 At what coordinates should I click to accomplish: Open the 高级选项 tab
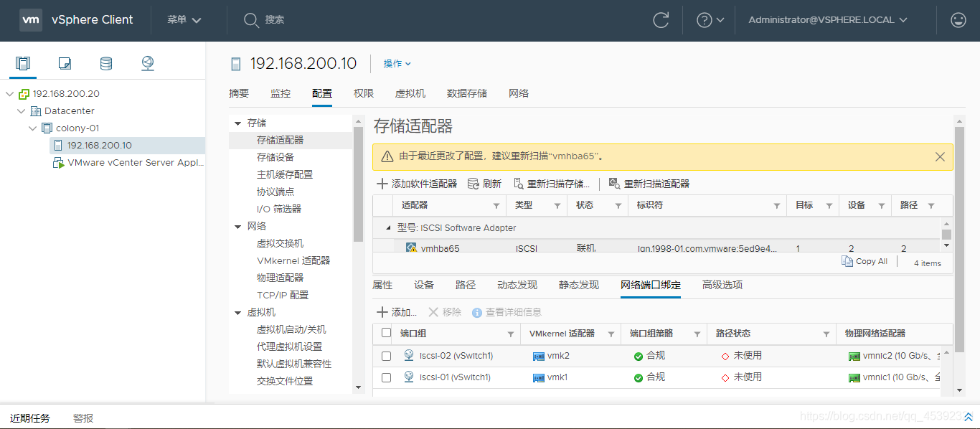click(x=722, y=285)
